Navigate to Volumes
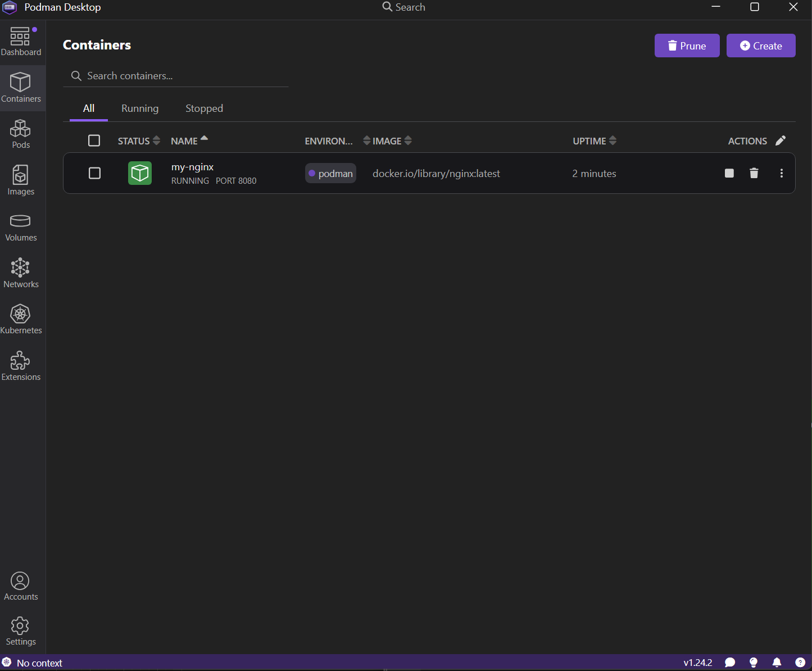812x671 pixels. 21,227
